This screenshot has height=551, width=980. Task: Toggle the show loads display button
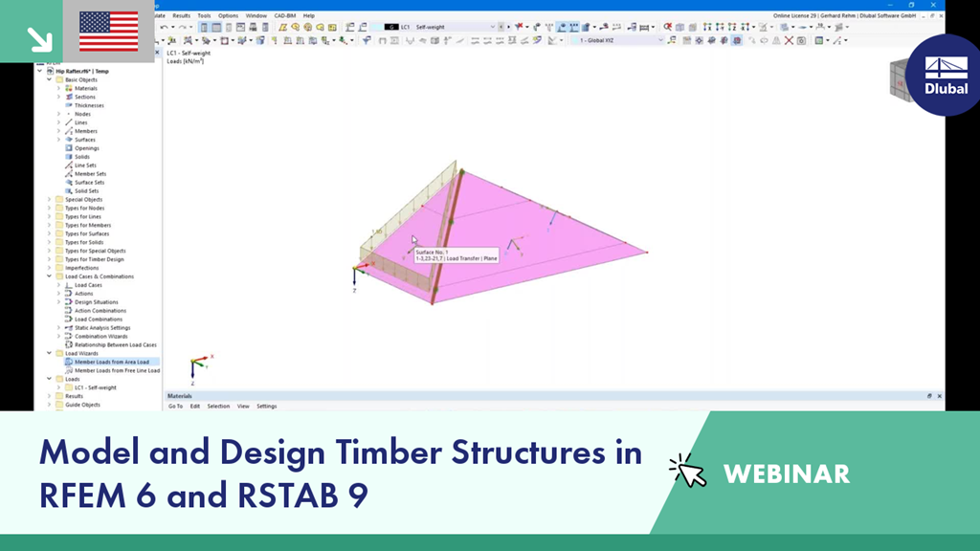(737, 42)
